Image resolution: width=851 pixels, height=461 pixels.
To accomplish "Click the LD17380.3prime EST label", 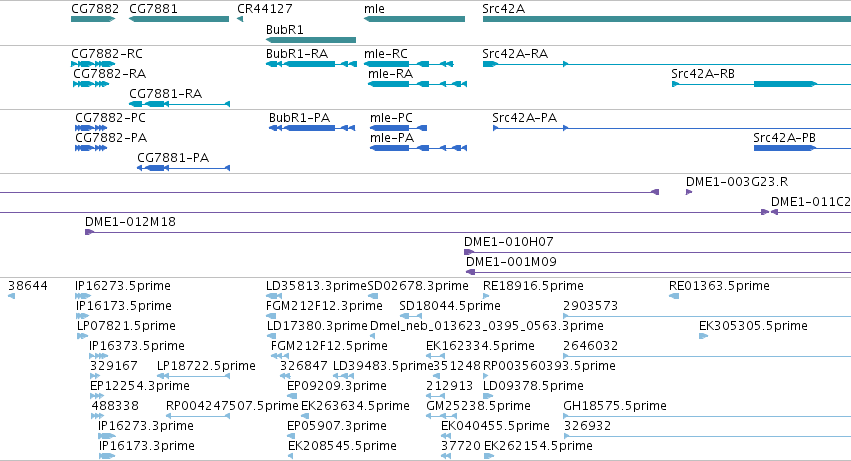I will tap(317, 326).
